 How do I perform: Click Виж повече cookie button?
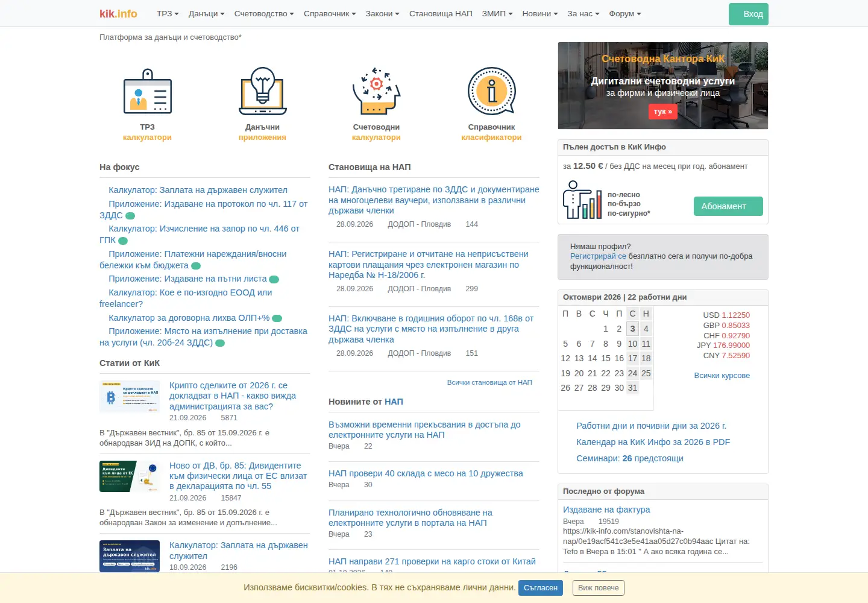coord(598,588)
